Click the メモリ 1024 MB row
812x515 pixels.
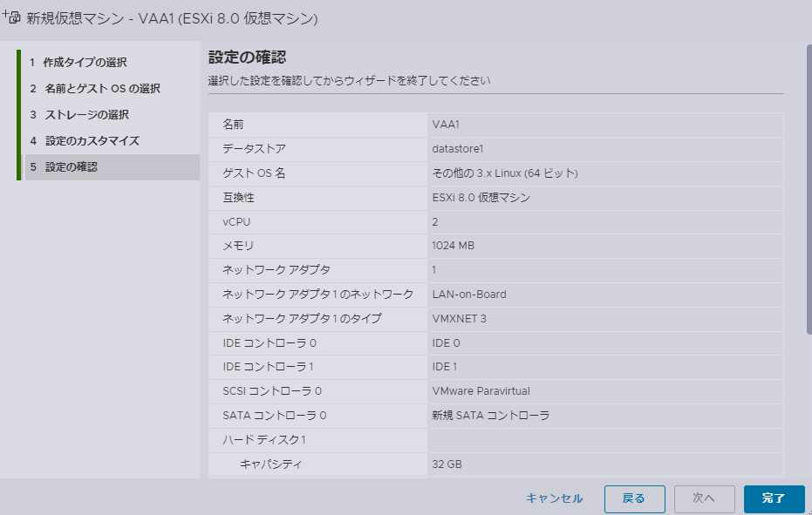click(495, 247)
